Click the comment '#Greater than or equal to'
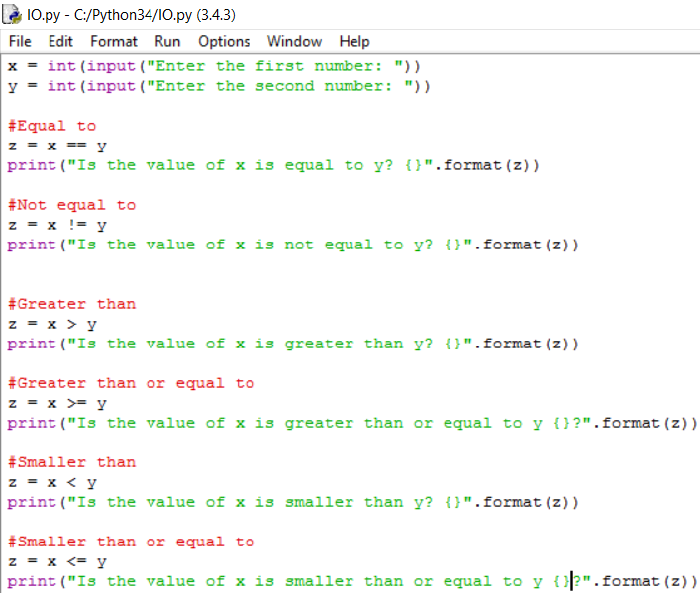This screenshot has width=700, height=593. point(131,383)
